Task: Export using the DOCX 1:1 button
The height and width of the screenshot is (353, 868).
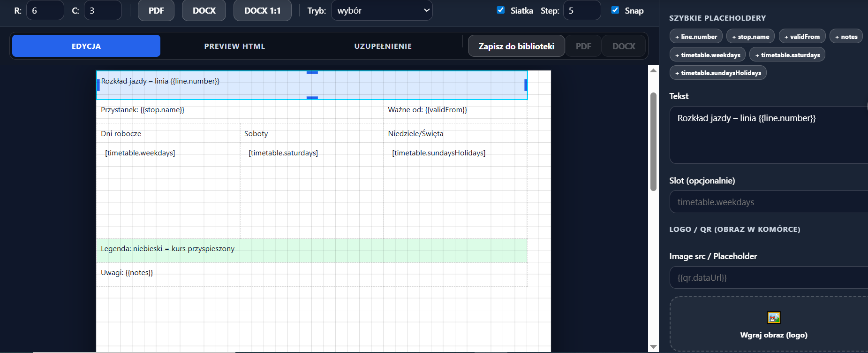Action: pos(262,10)
